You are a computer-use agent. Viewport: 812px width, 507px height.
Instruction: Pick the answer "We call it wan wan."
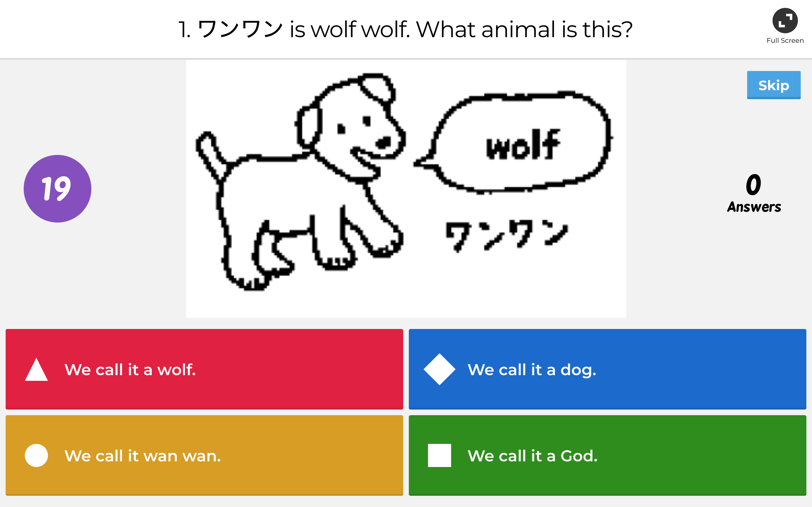(x=142, y=455)
